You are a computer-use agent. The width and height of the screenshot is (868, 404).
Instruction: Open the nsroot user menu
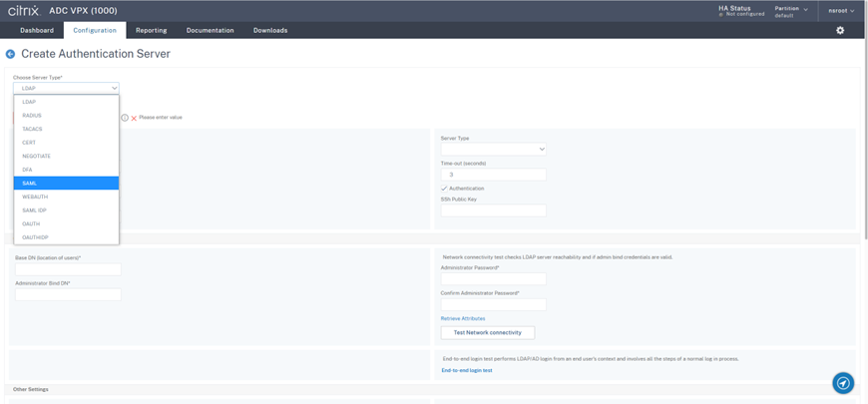(x=841, y=11)
